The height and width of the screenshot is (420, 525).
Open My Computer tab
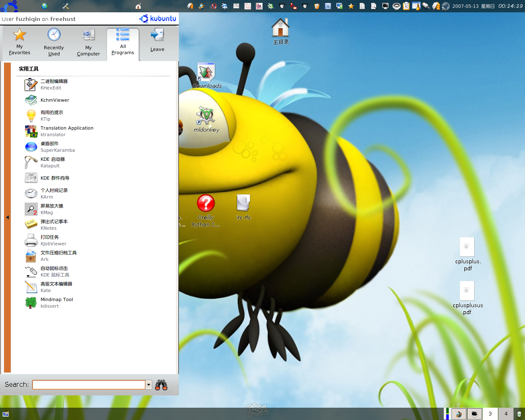point(88,42)
